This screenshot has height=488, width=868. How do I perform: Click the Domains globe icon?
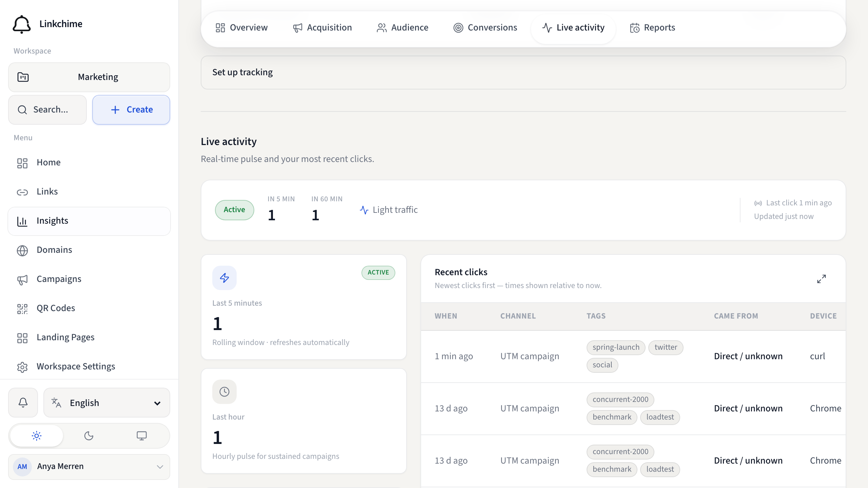(x=22, y=250)
